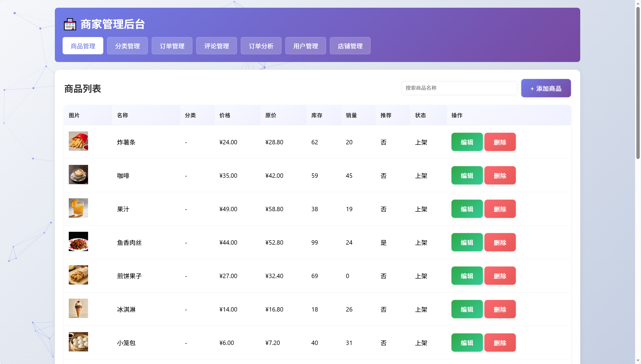
Task: Open the 炸薯条 product thumbnail
Action: click(78, 141)
